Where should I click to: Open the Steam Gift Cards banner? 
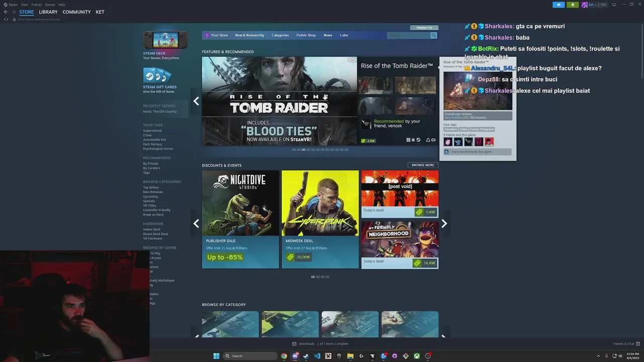[160, 81]
